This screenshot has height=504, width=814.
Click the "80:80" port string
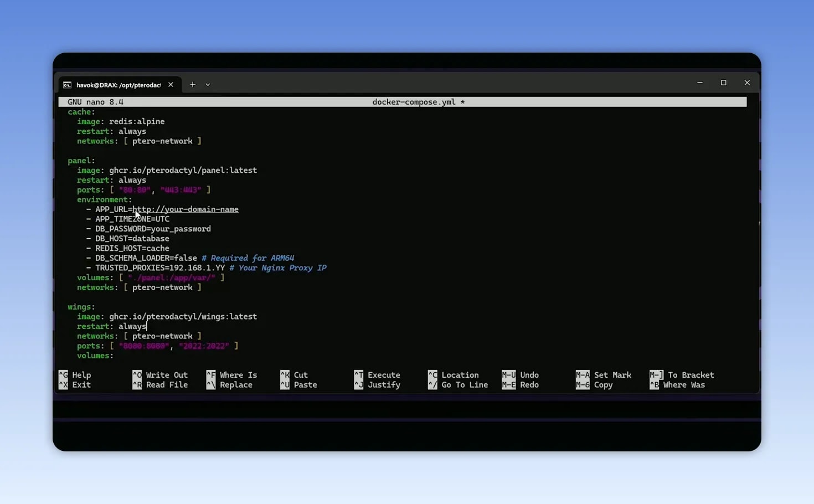pyautogui.click(x=135, y=190)
